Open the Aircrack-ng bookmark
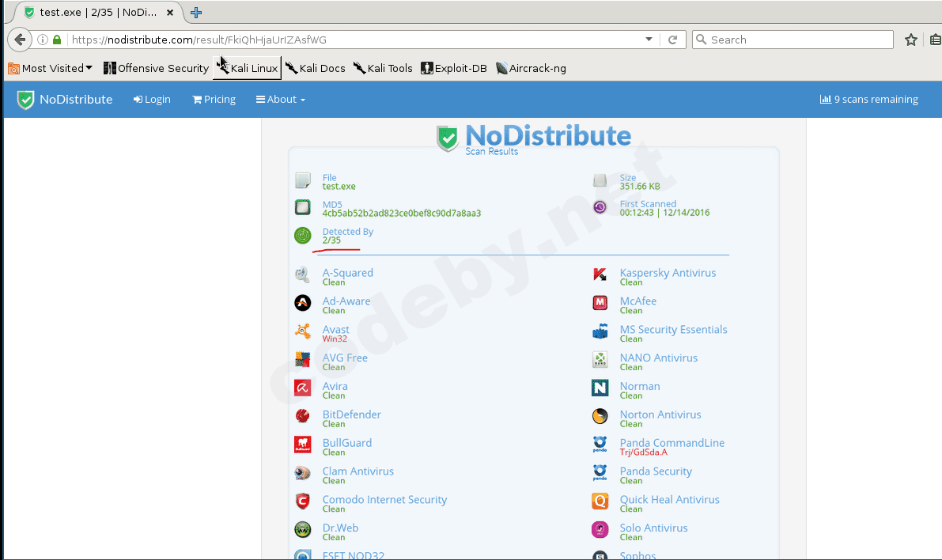This screenshot has width=942, height=560. tap(531, 68)
